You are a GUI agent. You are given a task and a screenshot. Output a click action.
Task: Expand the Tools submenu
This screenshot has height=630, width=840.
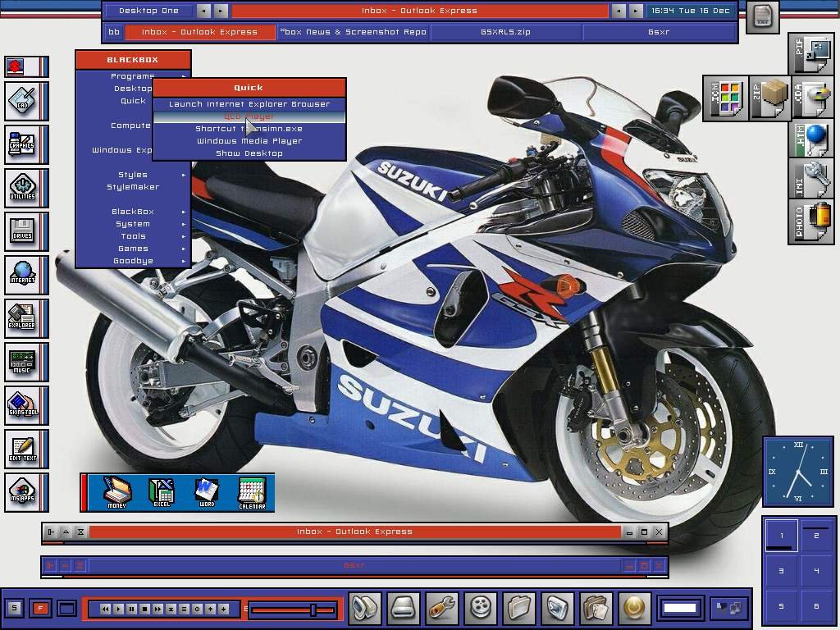click(134, 236)
